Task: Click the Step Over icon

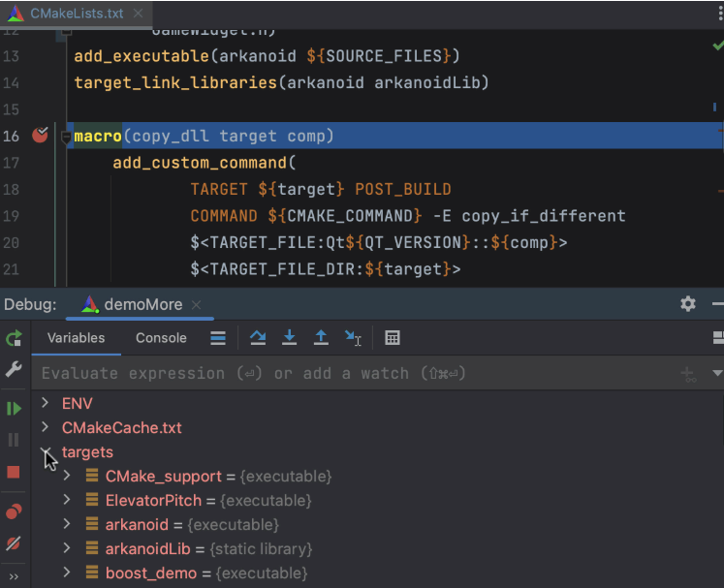Action: (x=257, y=338)
